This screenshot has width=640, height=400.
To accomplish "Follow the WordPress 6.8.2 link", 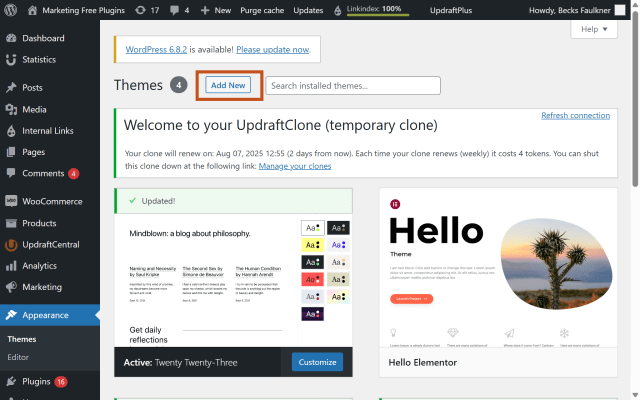I will tap(156, 49).
